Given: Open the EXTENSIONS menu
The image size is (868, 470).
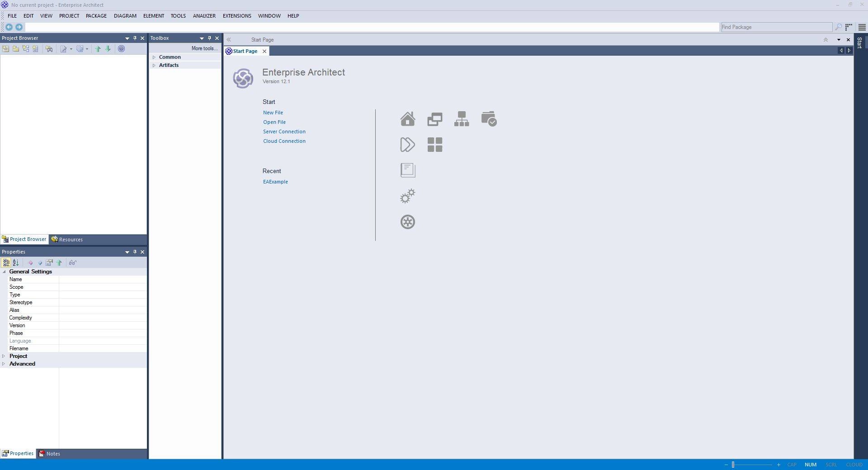Looking at the screenshot, I should click(x=237, y=16).
